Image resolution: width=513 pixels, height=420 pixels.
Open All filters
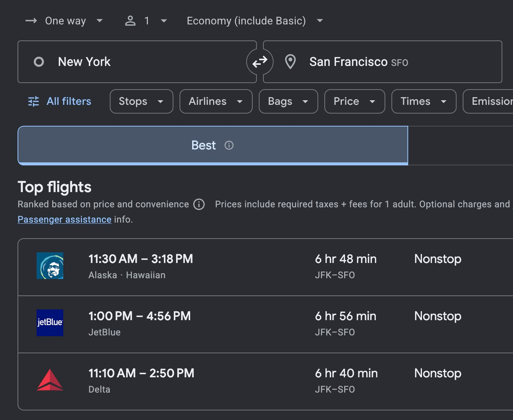(x=60, y=101)
